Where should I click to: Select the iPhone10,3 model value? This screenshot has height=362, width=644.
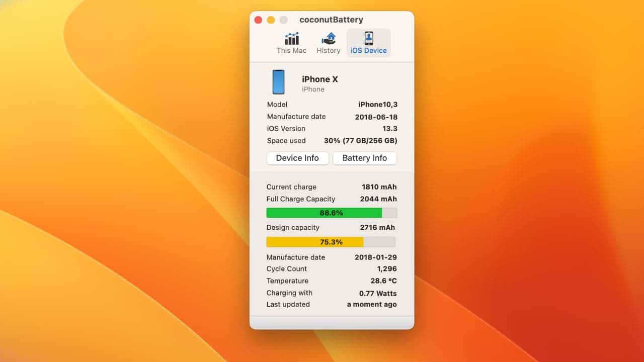[x=377, y=105]
